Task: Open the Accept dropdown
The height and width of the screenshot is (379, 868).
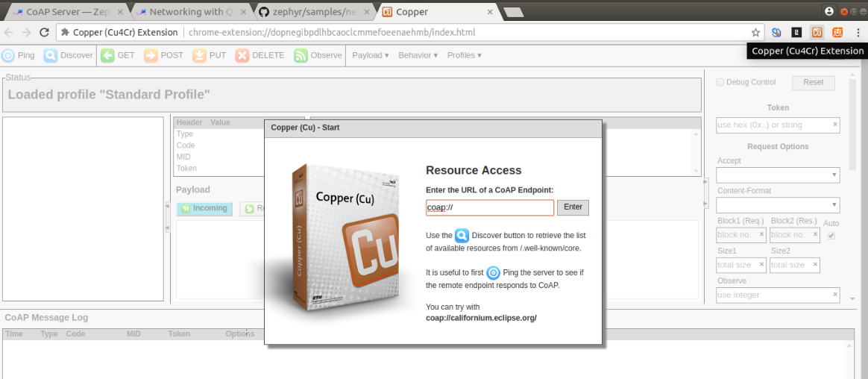Action: tap(778, 175)
